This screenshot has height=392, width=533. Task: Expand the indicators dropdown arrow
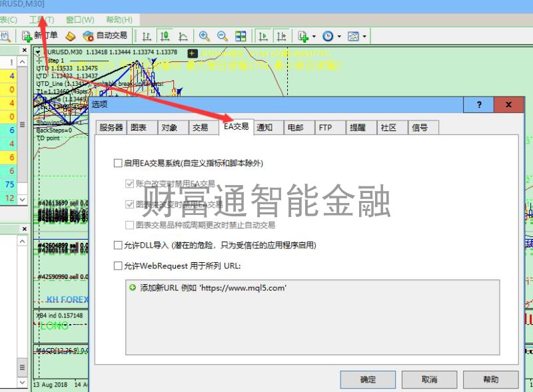(x=314, y=36)
